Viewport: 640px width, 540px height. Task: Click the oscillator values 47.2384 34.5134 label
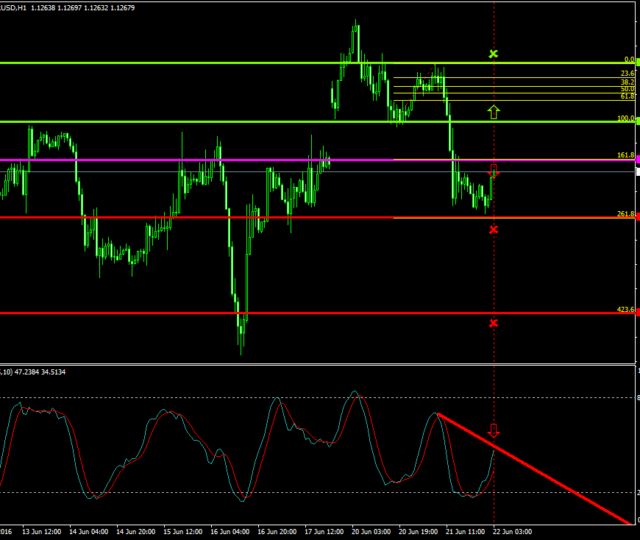(40, 373)
